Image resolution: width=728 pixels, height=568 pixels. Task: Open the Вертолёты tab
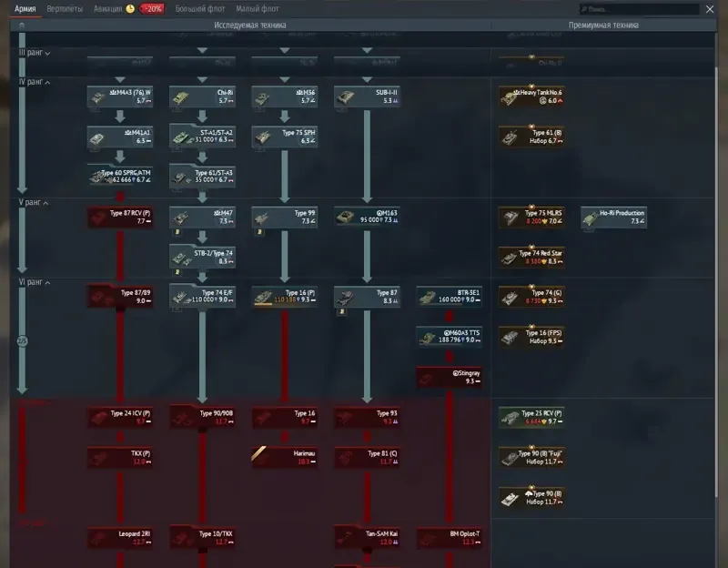click(x=65, y=9)
